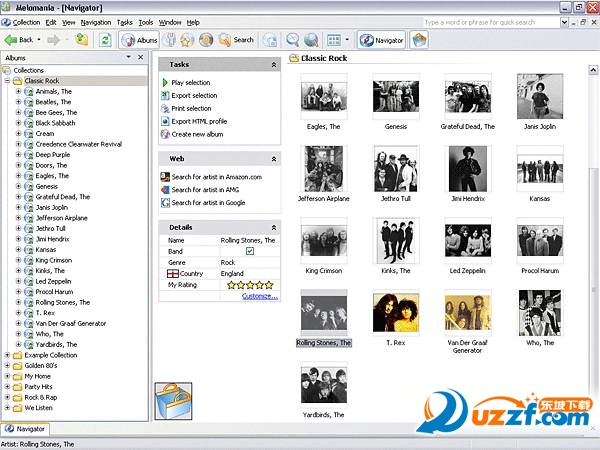Open the View menu

point(68,22)
